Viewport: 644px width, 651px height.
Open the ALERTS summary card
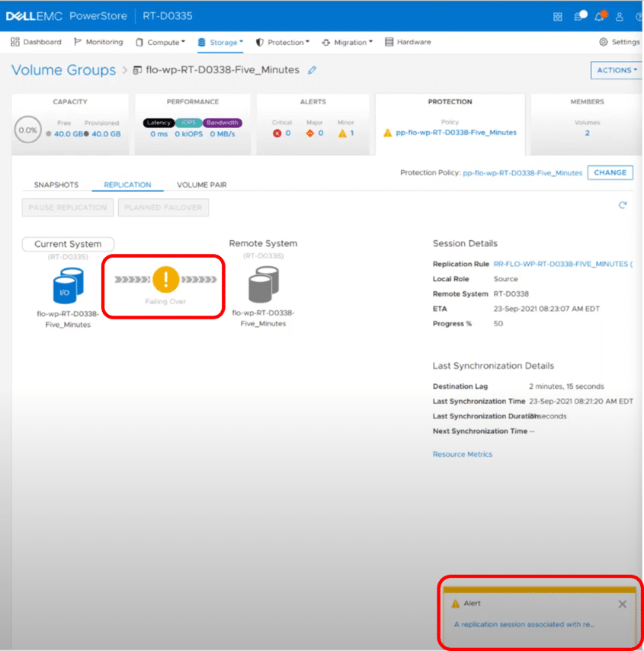tap(313, 124)
